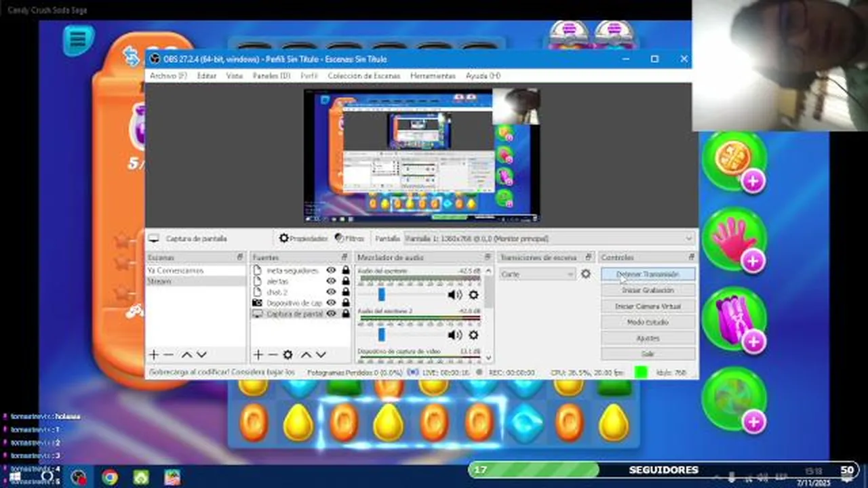The height and width of the screenshot is (488, 868).
Task: Open the Candy Crush hamburger menu icon
Action: (78, 40)
